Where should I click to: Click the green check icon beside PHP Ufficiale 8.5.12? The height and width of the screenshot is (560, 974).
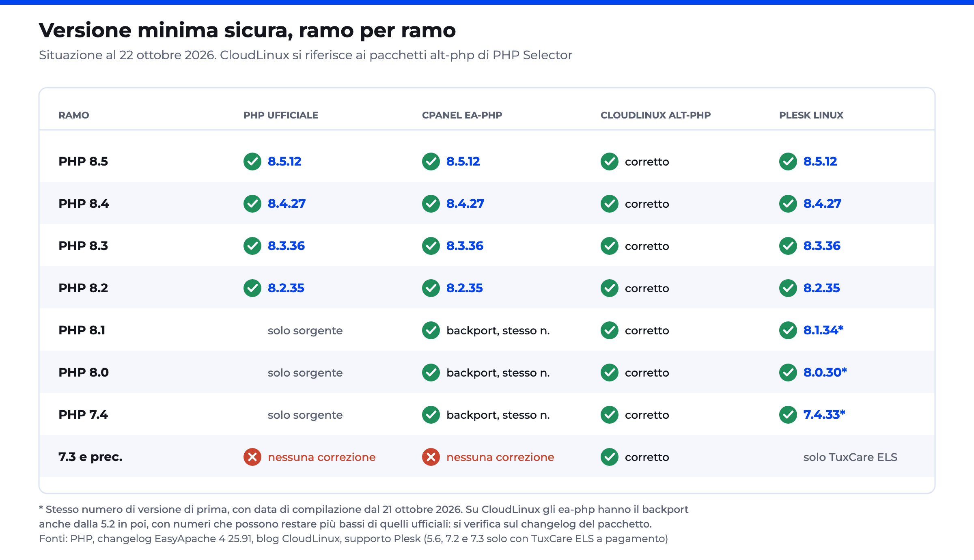tap(252, 162)
